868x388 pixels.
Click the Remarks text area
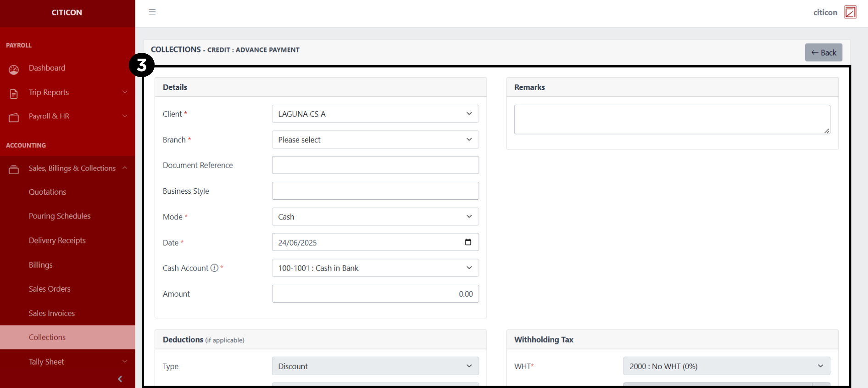pos(672,119)
